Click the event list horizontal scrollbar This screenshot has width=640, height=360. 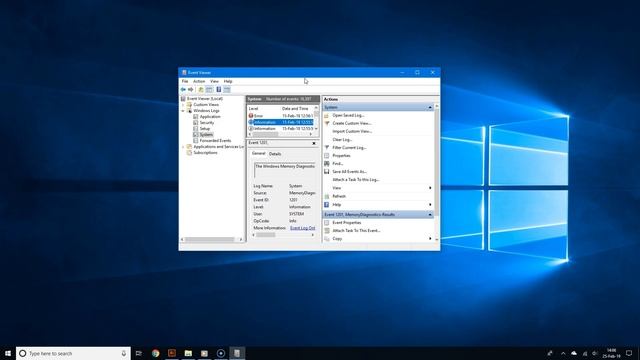tap(280, 134)
